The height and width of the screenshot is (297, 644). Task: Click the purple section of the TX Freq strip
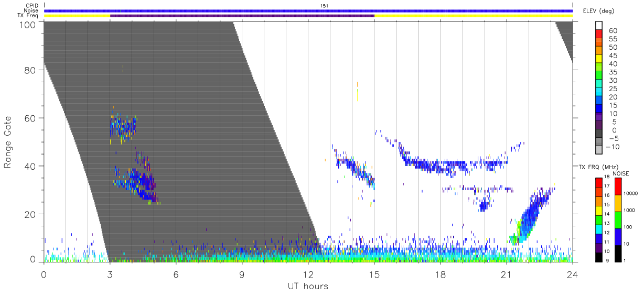click(242, 16)
